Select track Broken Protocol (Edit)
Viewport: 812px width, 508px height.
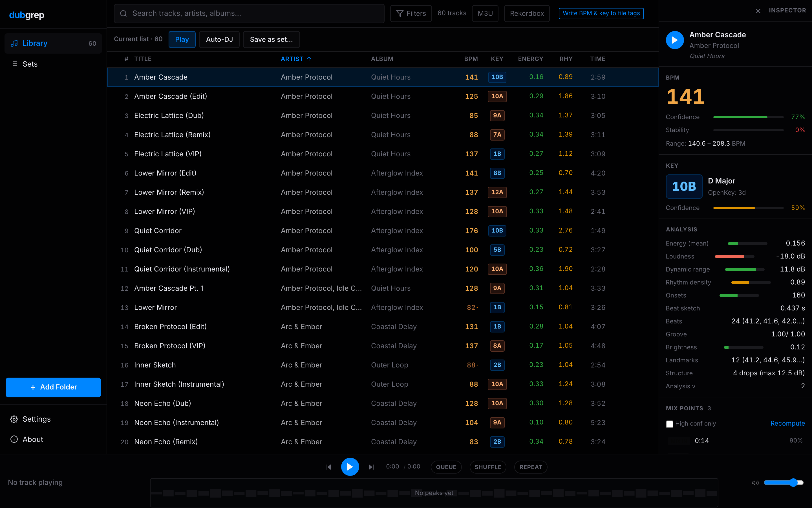[383, 327]
